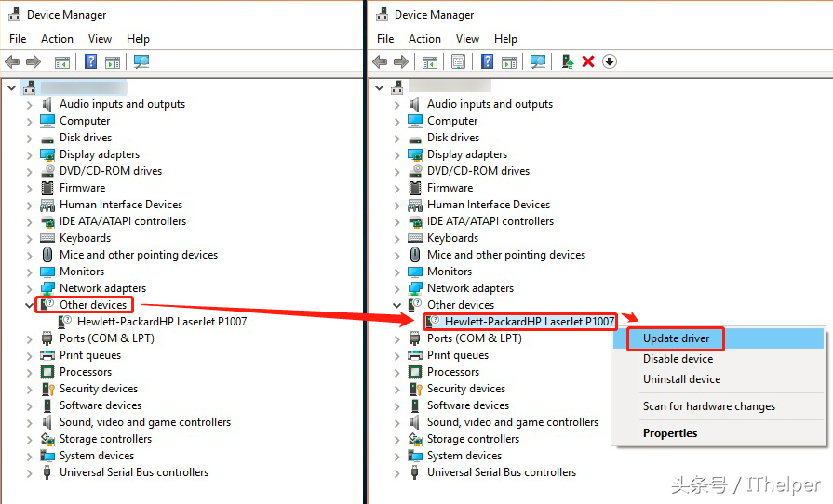
Task: Click Properties in the context menu
Action: (670, 433)
